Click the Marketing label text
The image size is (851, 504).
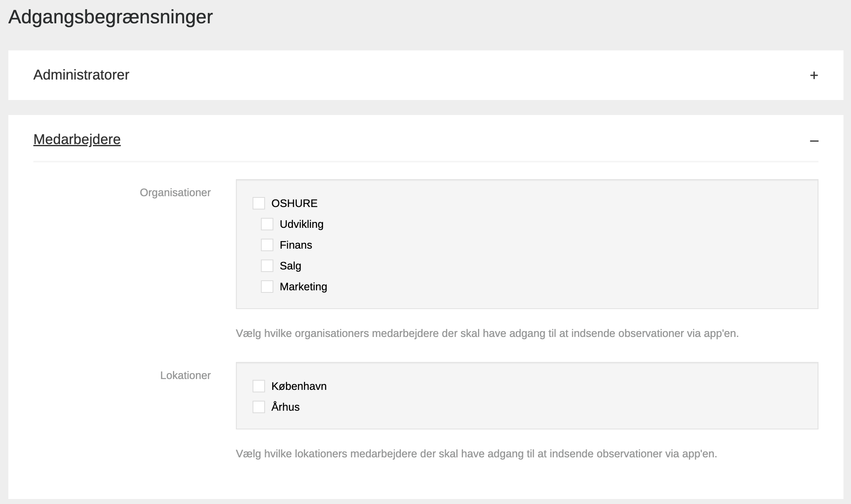click(303, 287)
